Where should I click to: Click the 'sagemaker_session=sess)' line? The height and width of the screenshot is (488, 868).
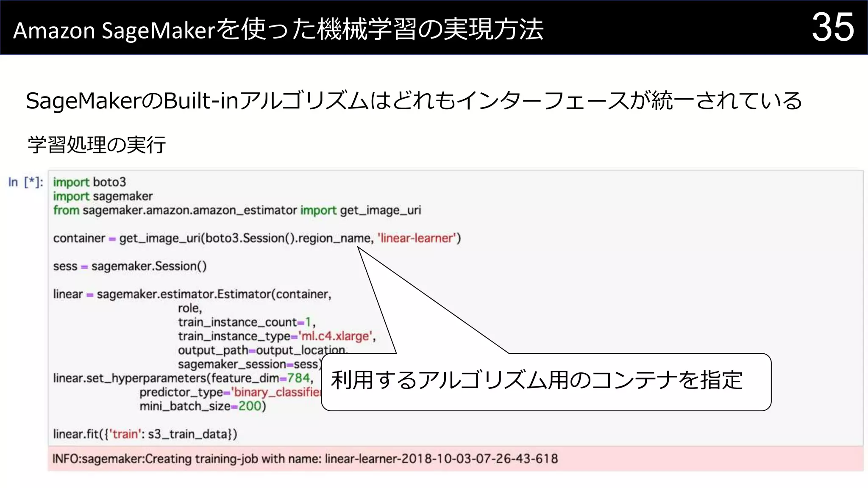250,364
